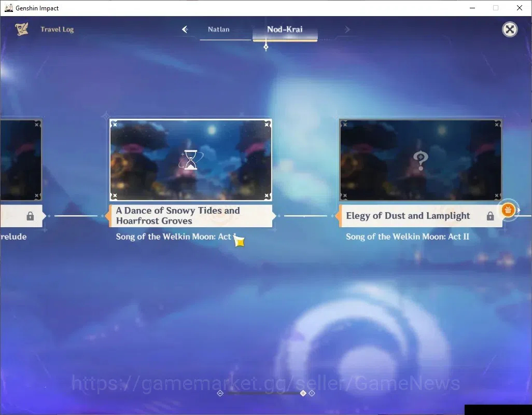The image size is (532, 415).
Task: Close the Travel Log screen
Action: [510, 30]
